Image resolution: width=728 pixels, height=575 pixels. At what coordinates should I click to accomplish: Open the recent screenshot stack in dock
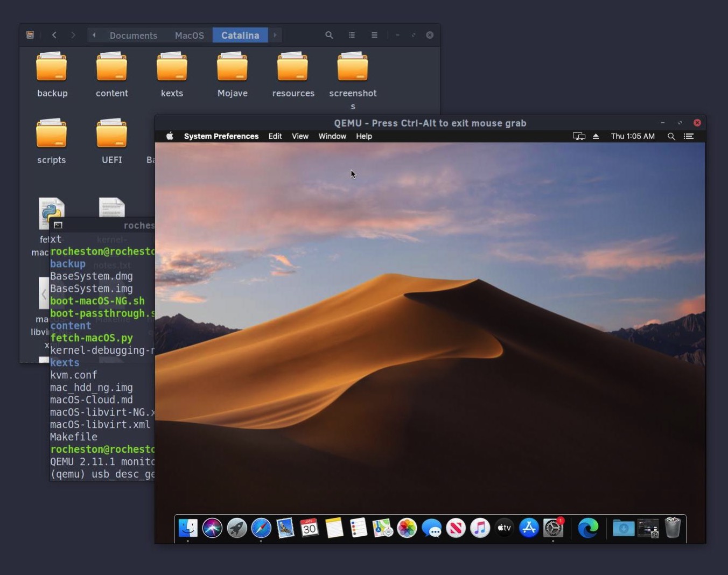point(648,528)
